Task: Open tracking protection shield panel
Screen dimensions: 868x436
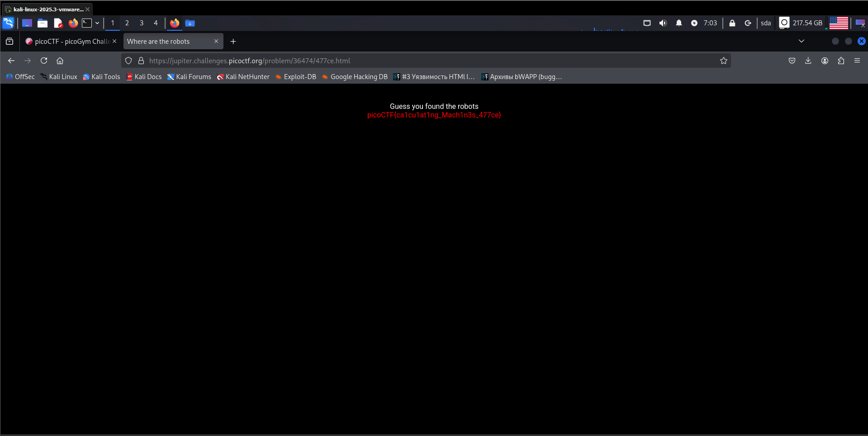Action: pyautogui.click(x=128, y=61)
